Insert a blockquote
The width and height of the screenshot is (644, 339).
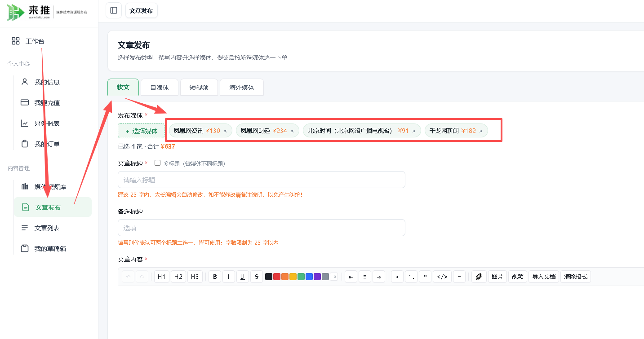(x=425, y=277)
